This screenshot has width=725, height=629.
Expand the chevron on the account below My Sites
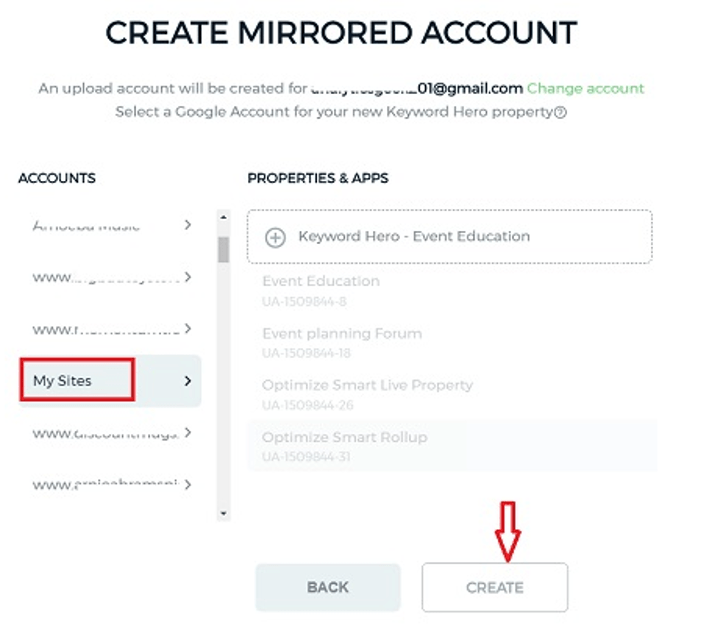point(187,433)
